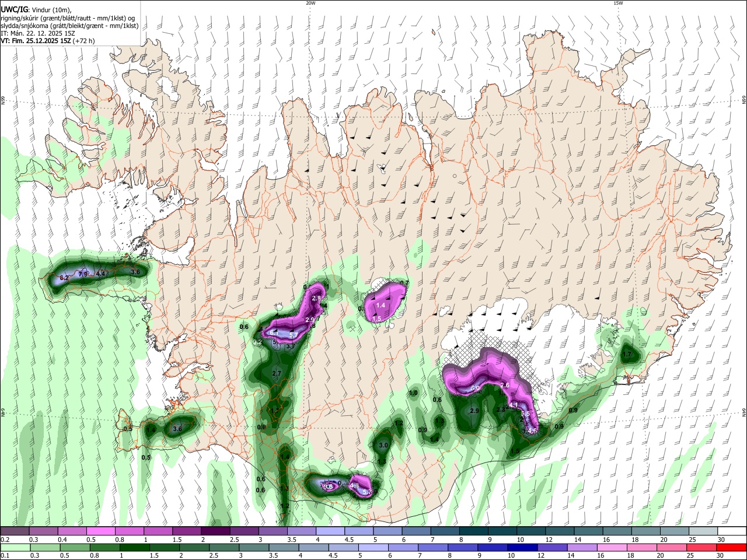Click the "rigning/skúrir" legend description line
This screenshot has height=560, width=747.
click(68, 18)
